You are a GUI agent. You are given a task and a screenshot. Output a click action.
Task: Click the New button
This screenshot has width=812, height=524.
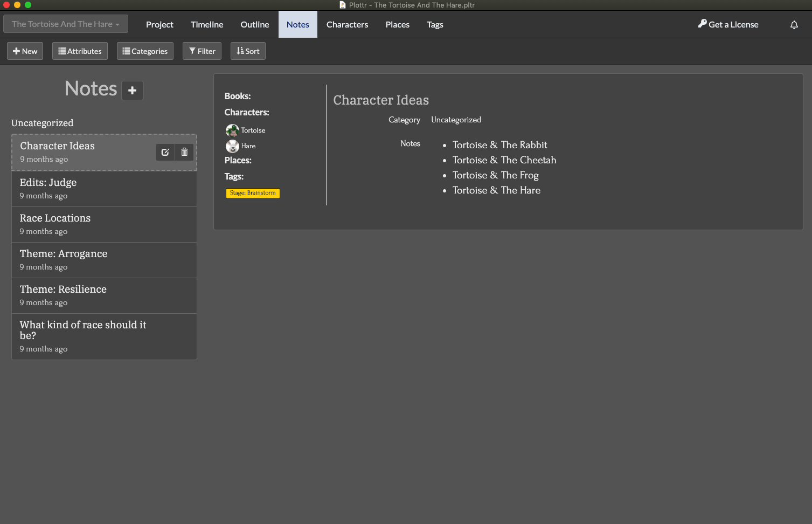tap(24, 51)
